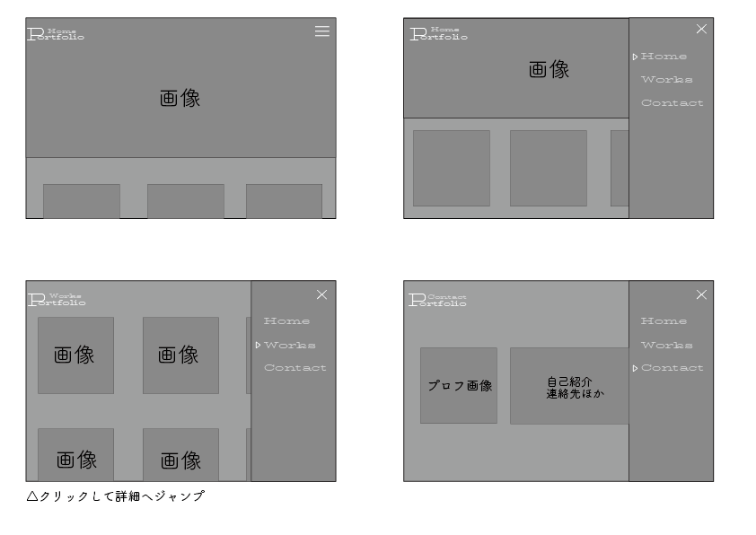Viewport: 756px width, 535px height.
Task: Go to Home from the Contact mockup menu
Action: 664,321
